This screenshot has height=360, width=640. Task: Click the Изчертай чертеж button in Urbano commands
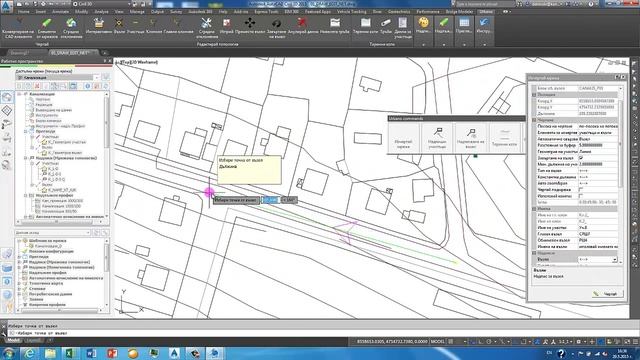(x=404, y=138)
